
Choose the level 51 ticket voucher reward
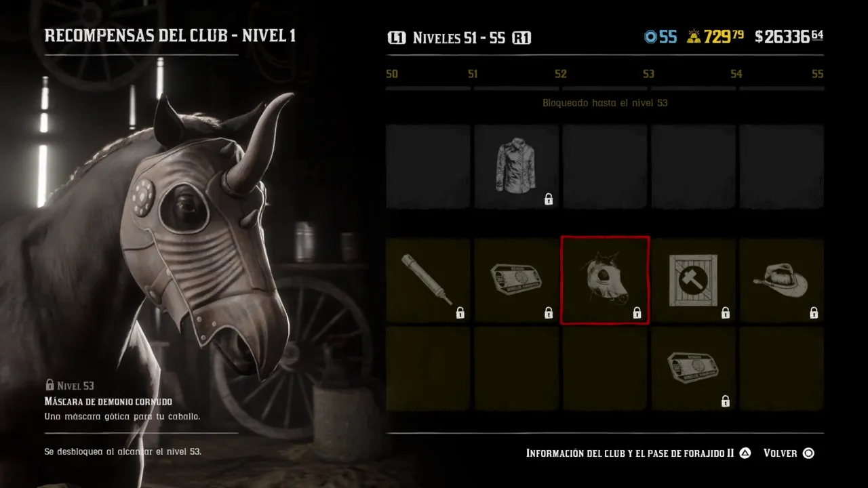(517, 281)
